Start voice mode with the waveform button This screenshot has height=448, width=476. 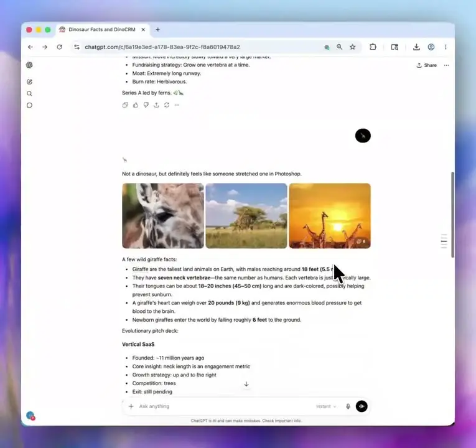pyautogui.click(x=362, y=406)
